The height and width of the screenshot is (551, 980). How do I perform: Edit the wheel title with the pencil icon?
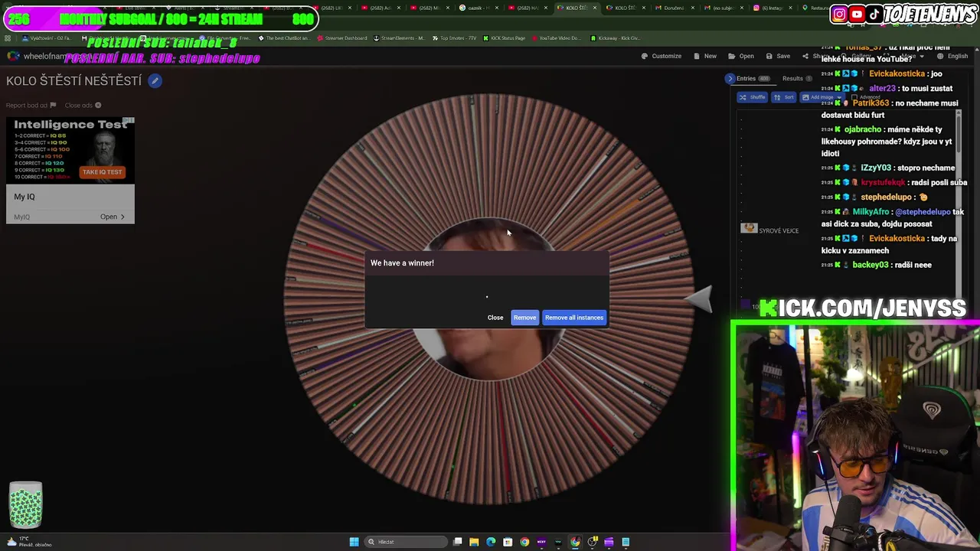click(155, 80)
